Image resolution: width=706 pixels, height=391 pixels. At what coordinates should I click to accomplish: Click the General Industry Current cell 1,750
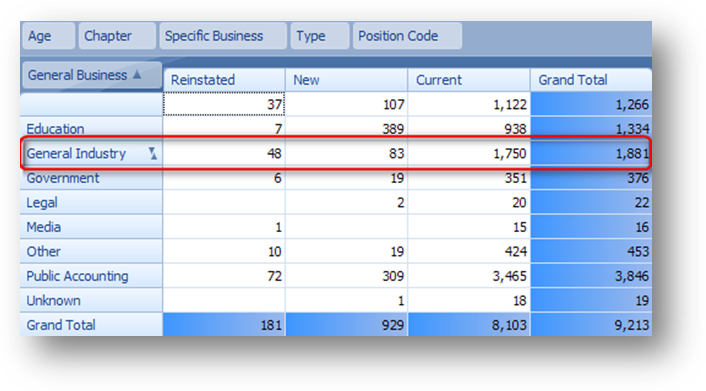[x=469, y=154]
